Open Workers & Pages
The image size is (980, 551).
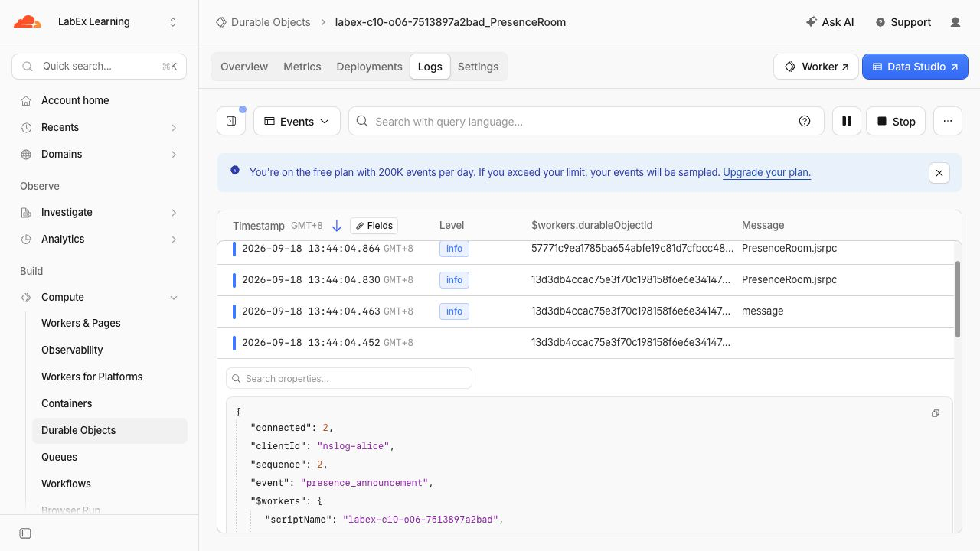[x=81, y=323]
